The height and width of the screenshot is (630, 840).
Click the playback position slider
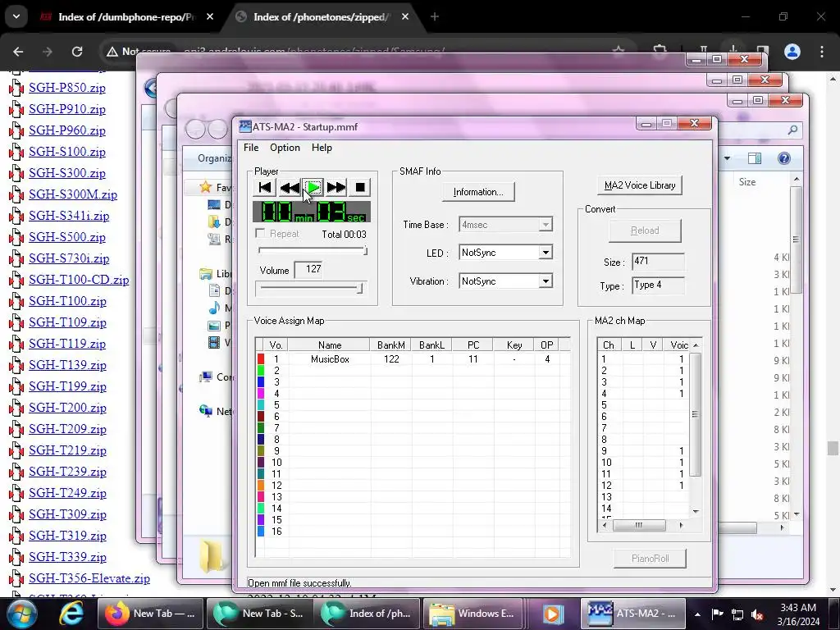click(x=313, y=250)
